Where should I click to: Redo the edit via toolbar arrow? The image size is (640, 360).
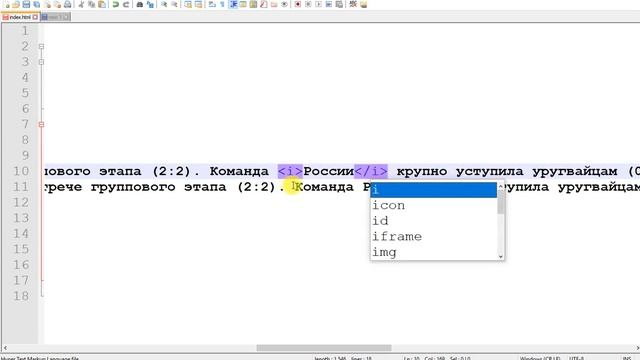tap(126, 4)
